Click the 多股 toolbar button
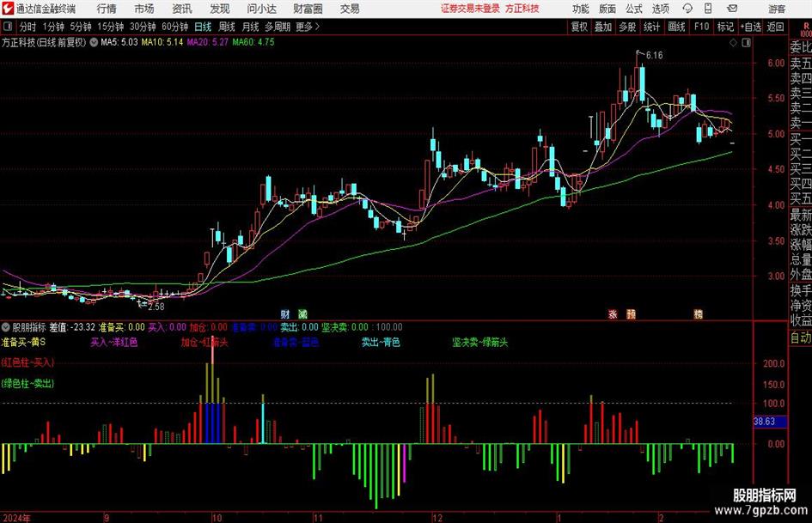This screenshot has width=812, height=523. pyautogui.click(x=627, y=27)
